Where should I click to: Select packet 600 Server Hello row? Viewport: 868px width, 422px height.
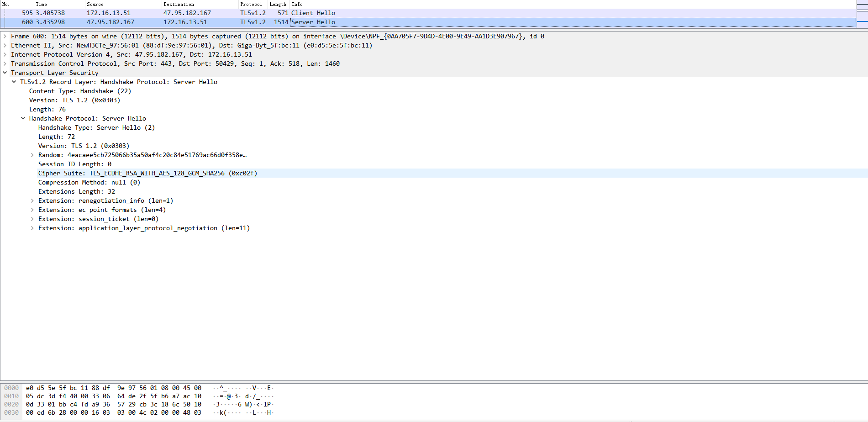tap(428, 22)
